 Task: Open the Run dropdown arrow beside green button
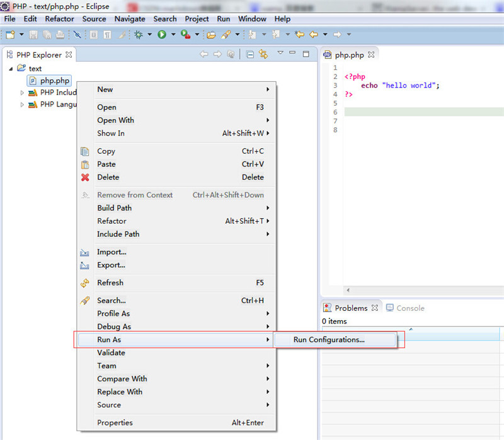173,35
